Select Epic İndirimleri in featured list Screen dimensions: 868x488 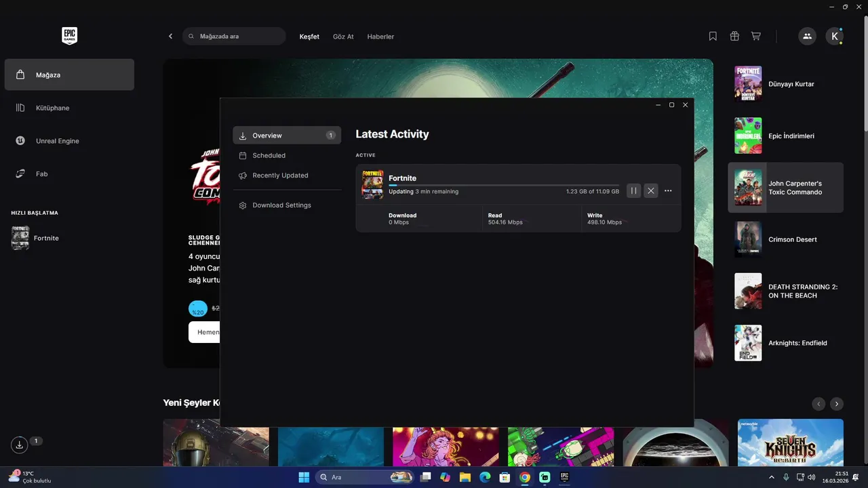click(x=786, y=136)
